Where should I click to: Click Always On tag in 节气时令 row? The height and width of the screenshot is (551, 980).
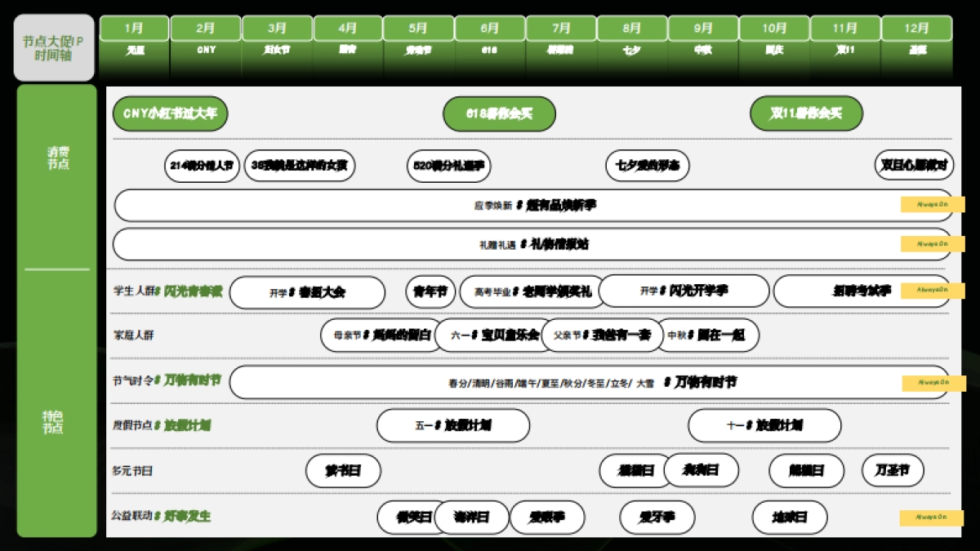pos(932,383)
